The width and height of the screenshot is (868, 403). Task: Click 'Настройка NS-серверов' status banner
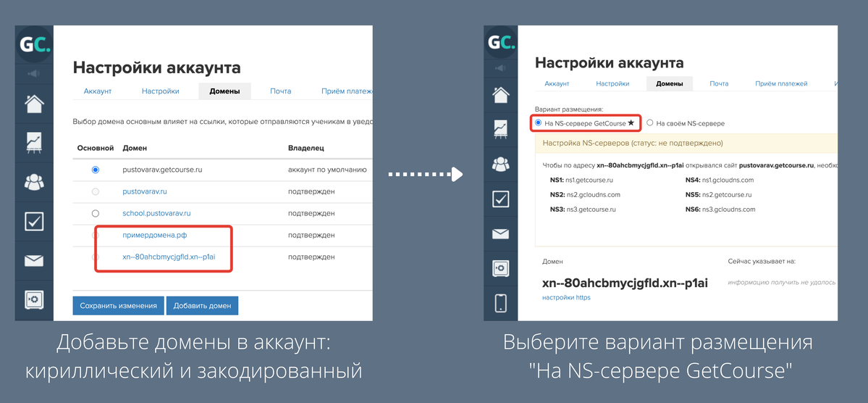pos(686,143)
